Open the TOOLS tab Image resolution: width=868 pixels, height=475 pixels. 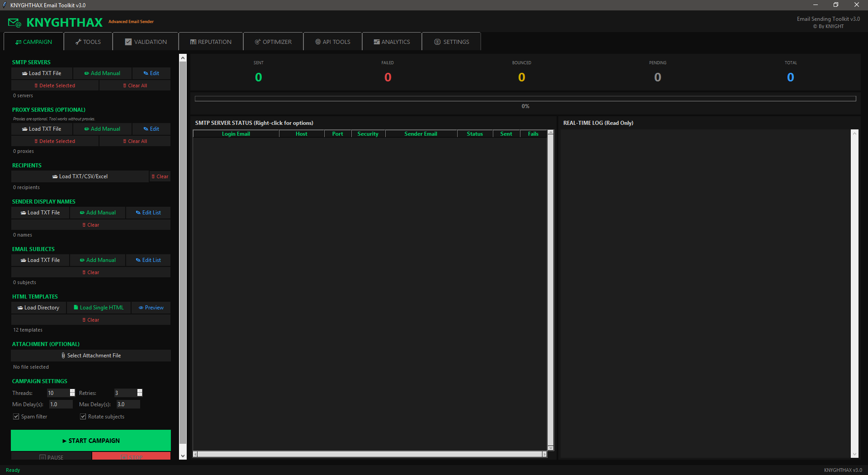tap(88, 42)
